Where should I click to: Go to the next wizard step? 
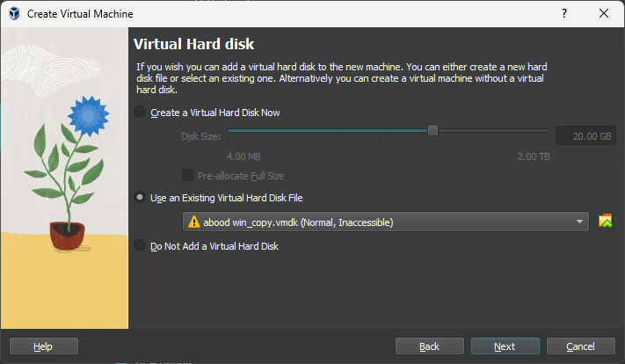click(505, 346)
